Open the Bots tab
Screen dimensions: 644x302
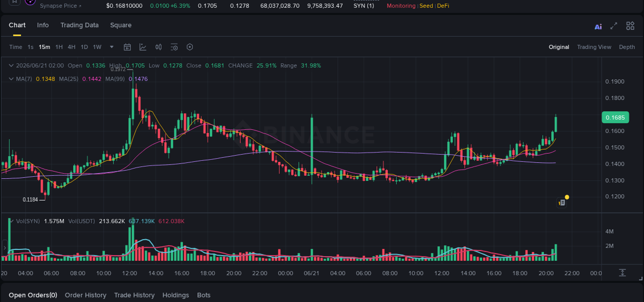click(204, 295)
